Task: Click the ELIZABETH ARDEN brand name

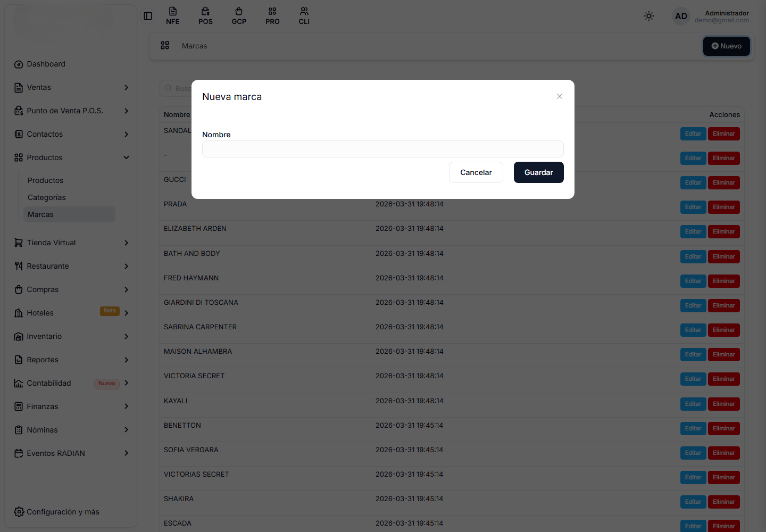Action: coord(195,228)
